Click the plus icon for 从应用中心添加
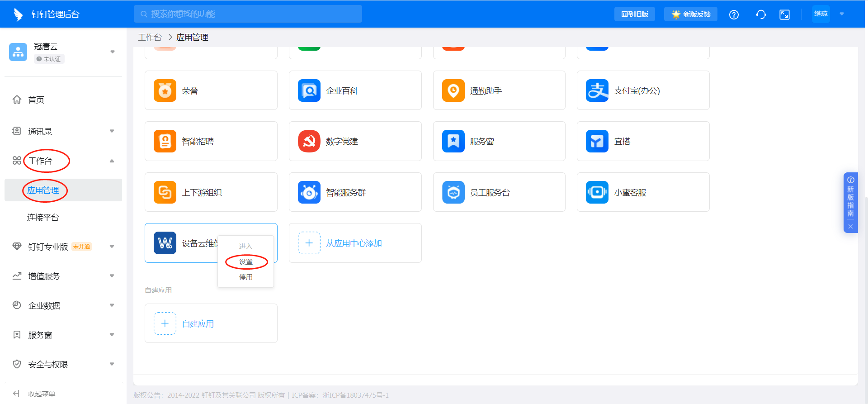 pos(309,243)
